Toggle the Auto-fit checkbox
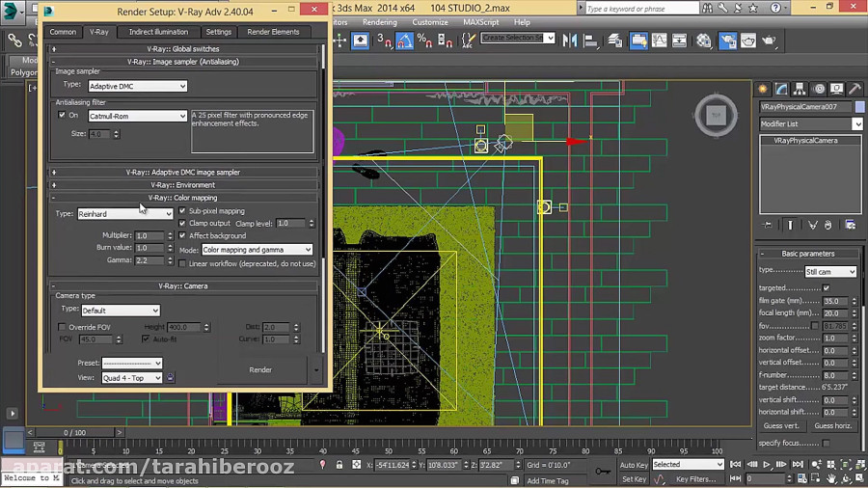 point(145,339)
